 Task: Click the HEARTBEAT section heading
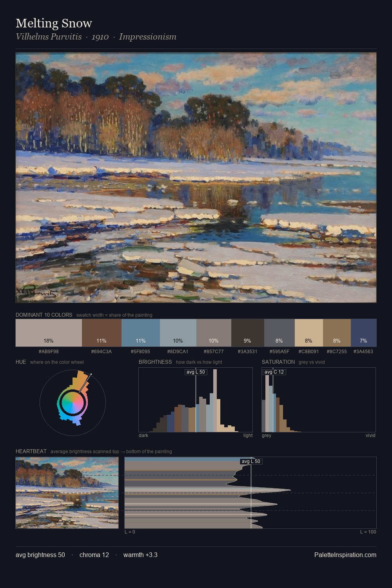point(31,451)
